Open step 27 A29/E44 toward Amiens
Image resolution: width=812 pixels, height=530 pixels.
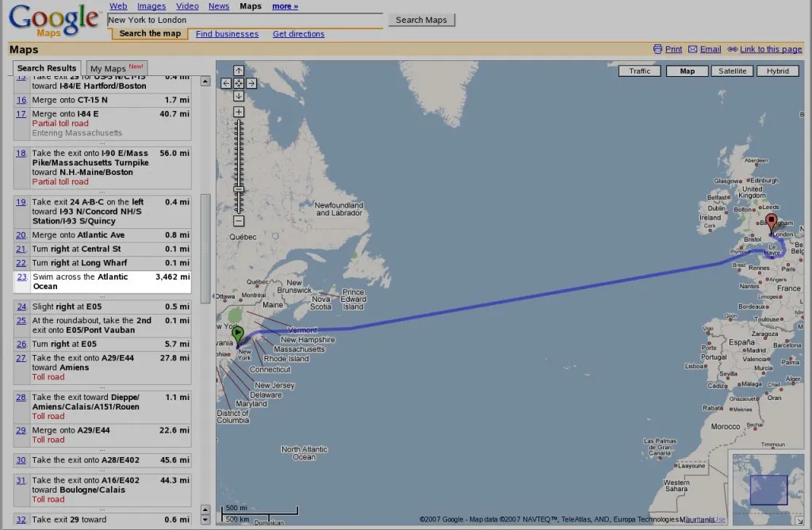coord(102,368)
